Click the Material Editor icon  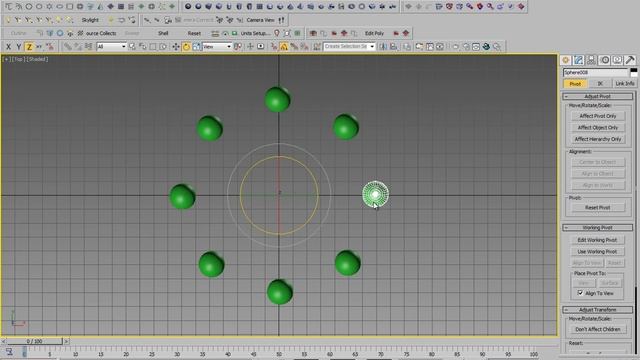coord(456,47)
